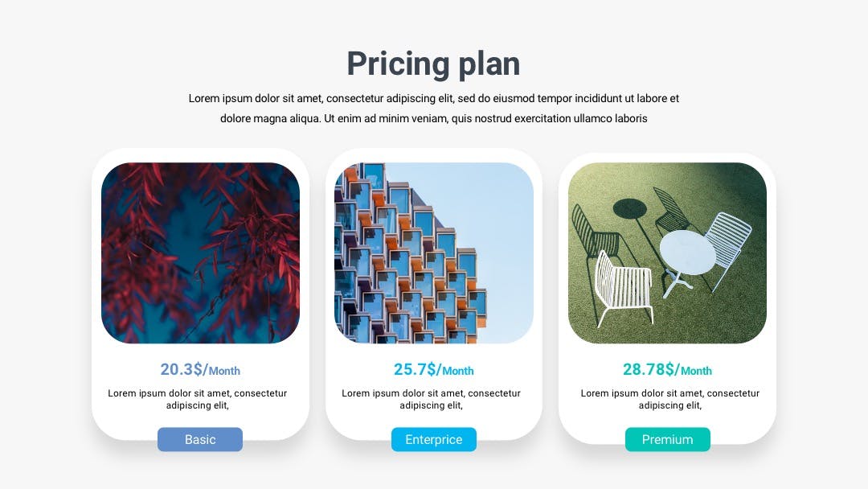The image size is (868, 489).
Task: Click the Premium card description text
Action: pos(669,399)
